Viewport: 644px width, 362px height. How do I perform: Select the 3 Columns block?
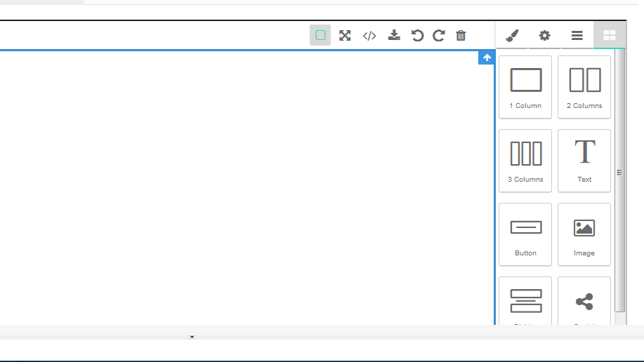(525, 161)
